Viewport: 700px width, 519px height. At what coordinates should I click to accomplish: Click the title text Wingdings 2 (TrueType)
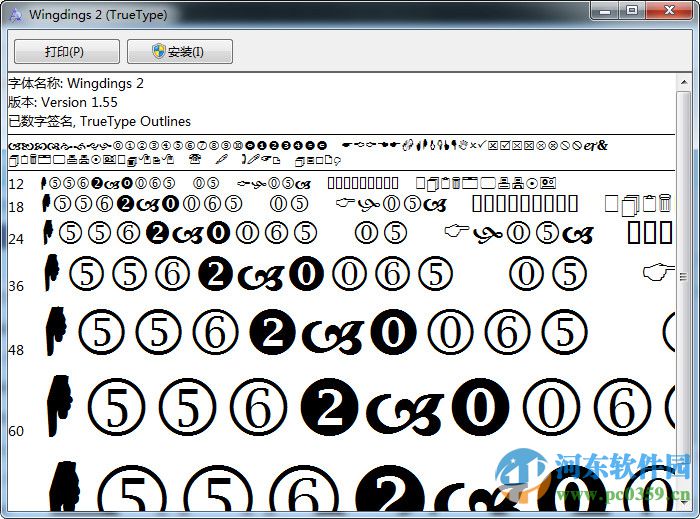point(98,15)
